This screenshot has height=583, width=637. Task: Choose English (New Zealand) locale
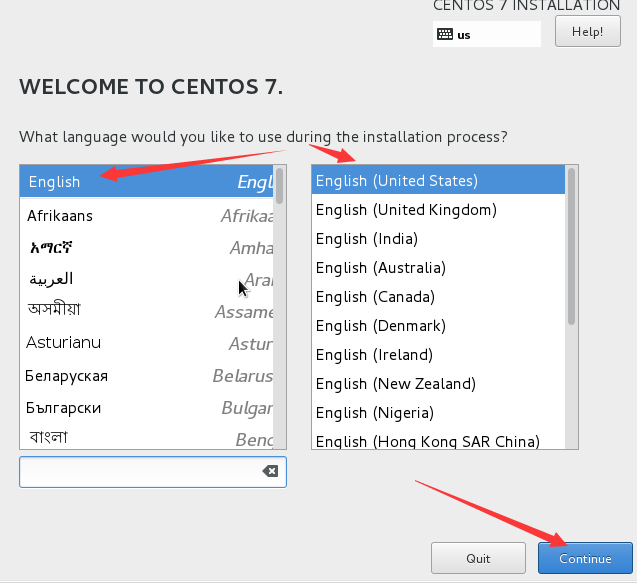click(438, 384)
